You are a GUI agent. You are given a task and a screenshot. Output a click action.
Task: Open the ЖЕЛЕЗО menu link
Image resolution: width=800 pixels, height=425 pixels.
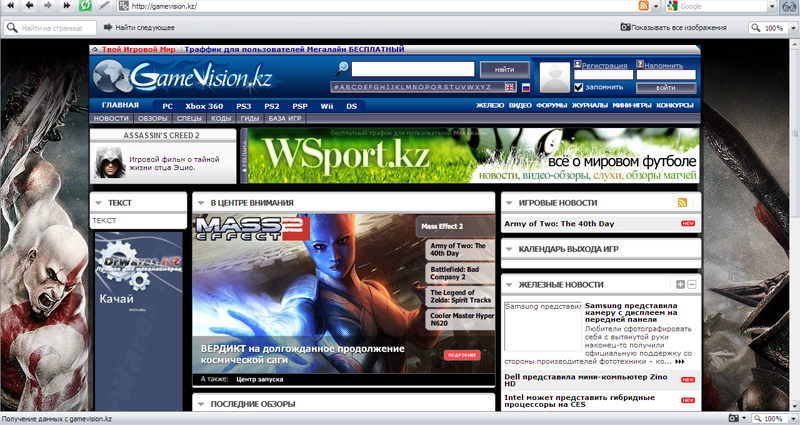pyautogui.click(x=490, y=105)
